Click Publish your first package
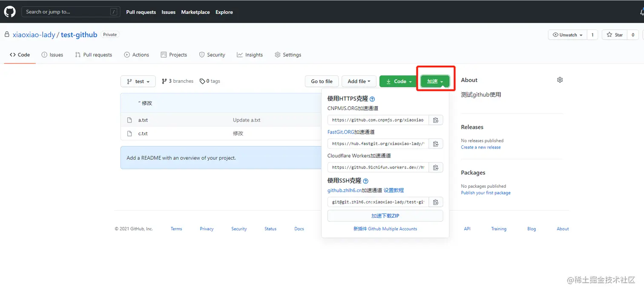This screenshot has width=644, height=293. click(486, 193)
